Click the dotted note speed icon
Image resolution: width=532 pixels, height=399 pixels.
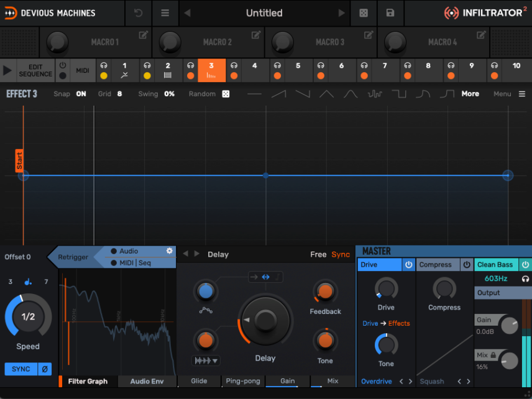coord(28,282)
